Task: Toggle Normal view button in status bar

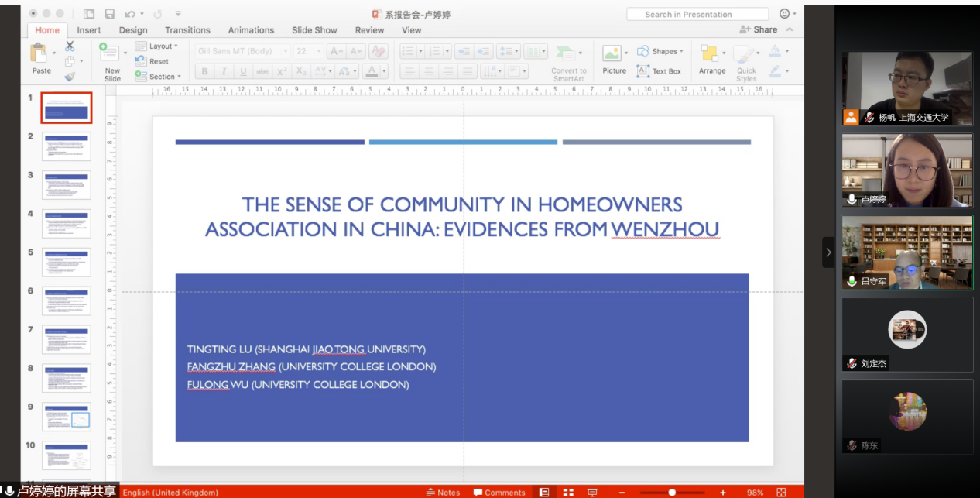Action: tap(544, 492)
